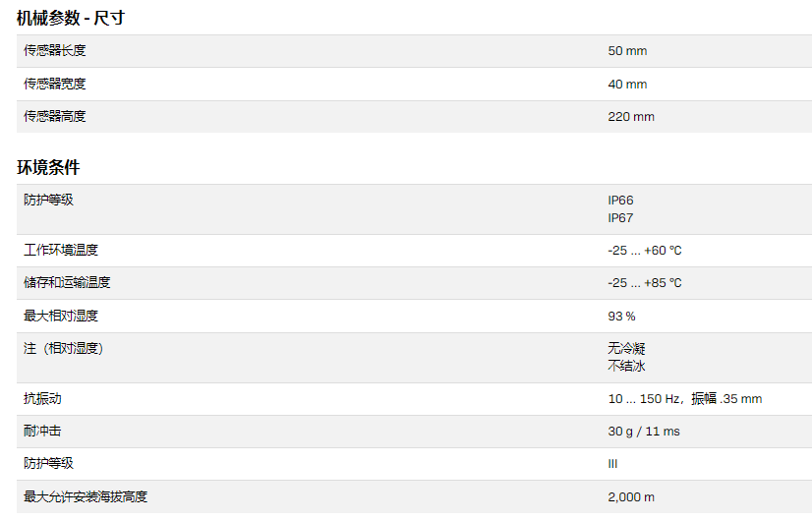Select the 储存和运输温度 row label
The height and width of the screenshot is (521, 812).
pyautogui.click(x=67, y=282)
